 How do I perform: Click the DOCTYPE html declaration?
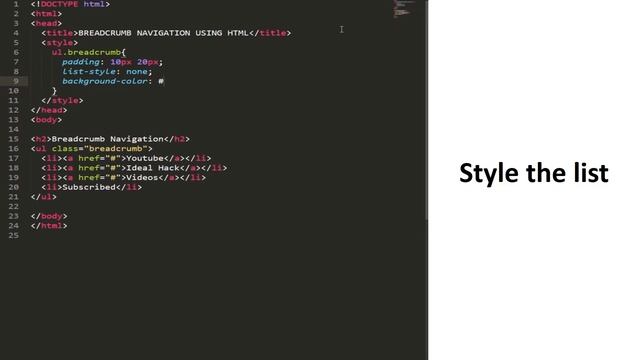tap(70, 4)
